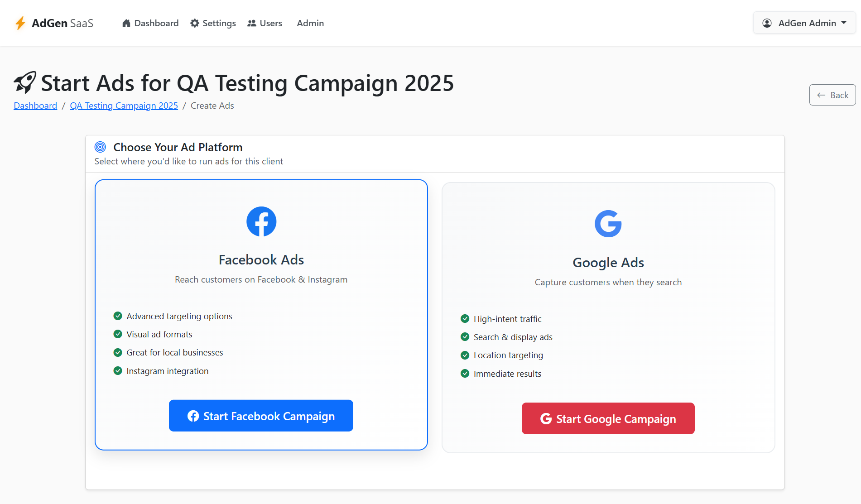Click the 'Visual ad formats' feature text

click(159, 334)
